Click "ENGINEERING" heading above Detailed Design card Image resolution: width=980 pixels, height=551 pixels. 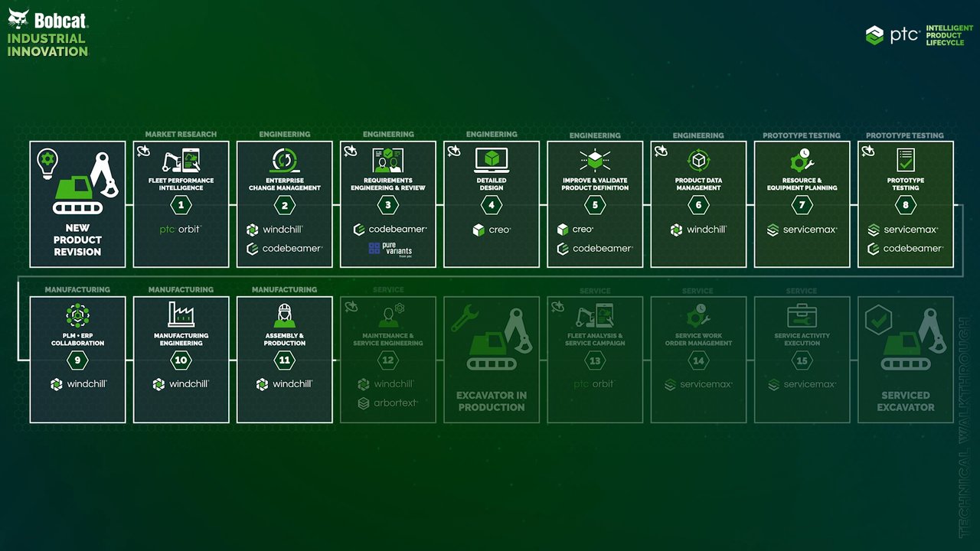[x=492, y=135]
